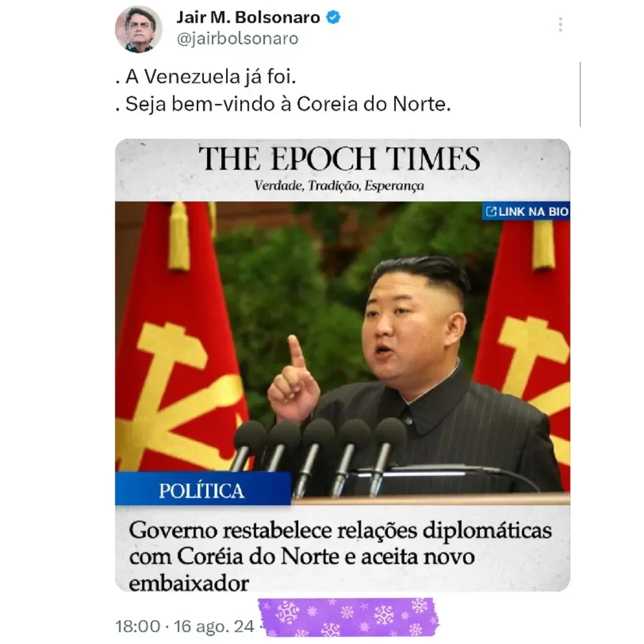This screenshot has width=644, height=644.
Task: Select the POLÍTICA category label
Action: (x=203, y=489)
